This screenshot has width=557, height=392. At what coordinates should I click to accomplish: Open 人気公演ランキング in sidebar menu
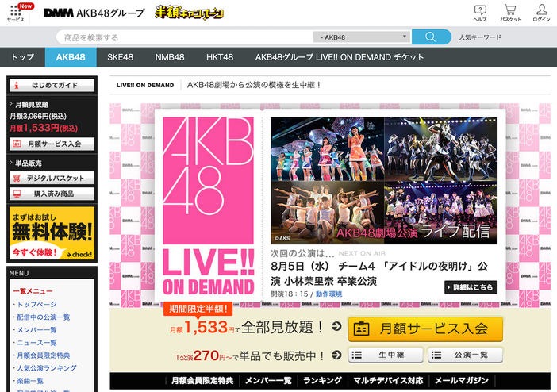point(47,368)
